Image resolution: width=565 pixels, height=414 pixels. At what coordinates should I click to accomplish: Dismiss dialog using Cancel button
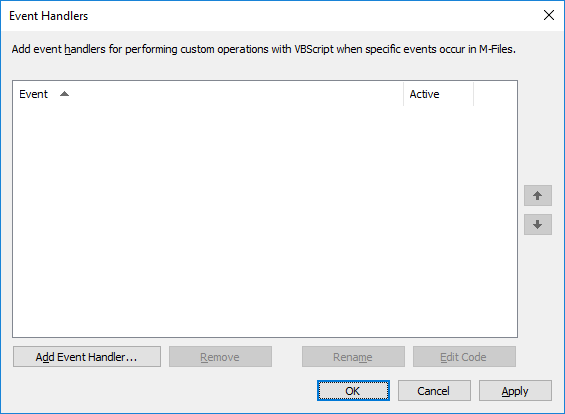tap(434, 391)
